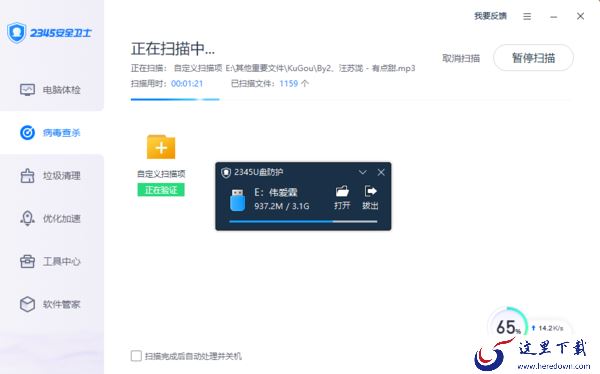600x374 pixels.
Task: Click the scan time value 00:01:21
Action: coord(187,83)
